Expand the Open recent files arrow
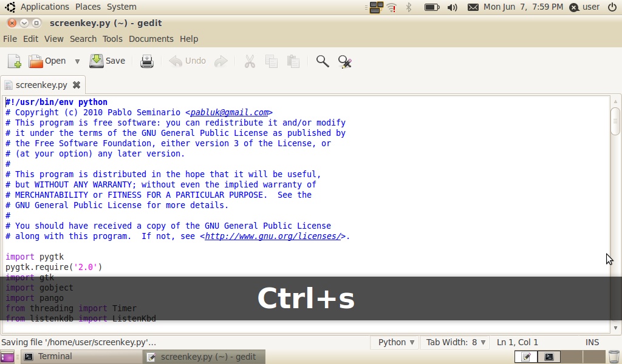The width and height of the screenshot is (622, 364). coord(77,61)
